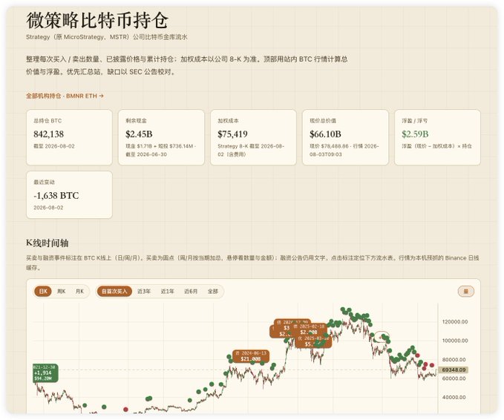Set chart range to 近3年
Viewport: 504px width, 420px height.
coord(144,292)
